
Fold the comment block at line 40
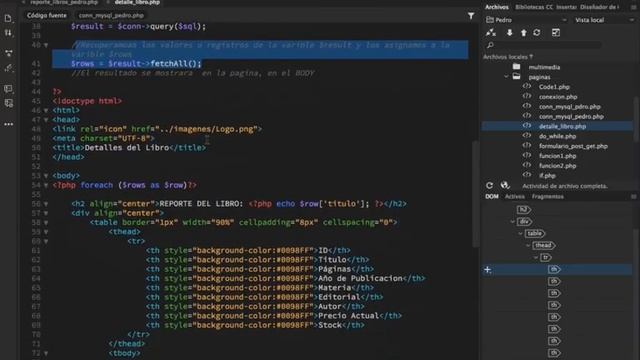coord(46,45)
